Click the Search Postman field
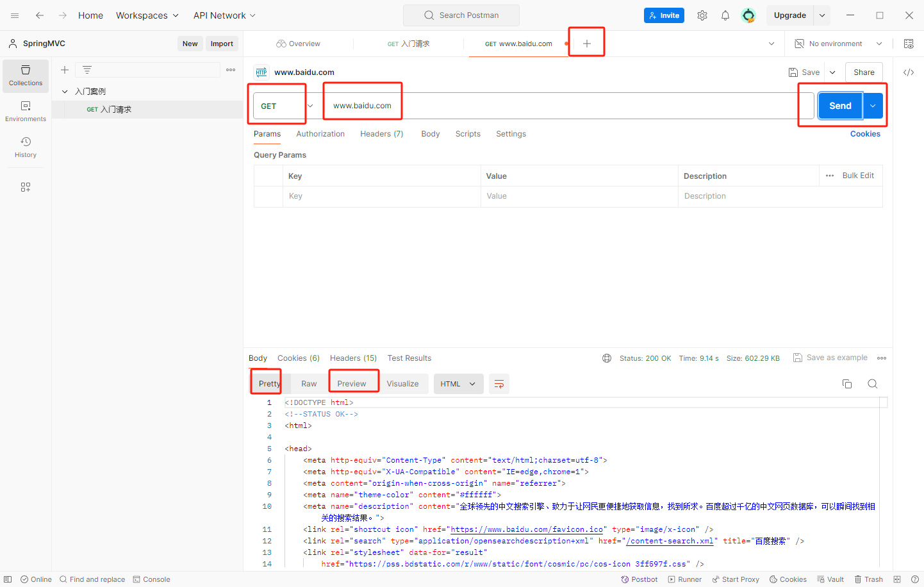This screenshot has width=924, height=587. (461, 15)
